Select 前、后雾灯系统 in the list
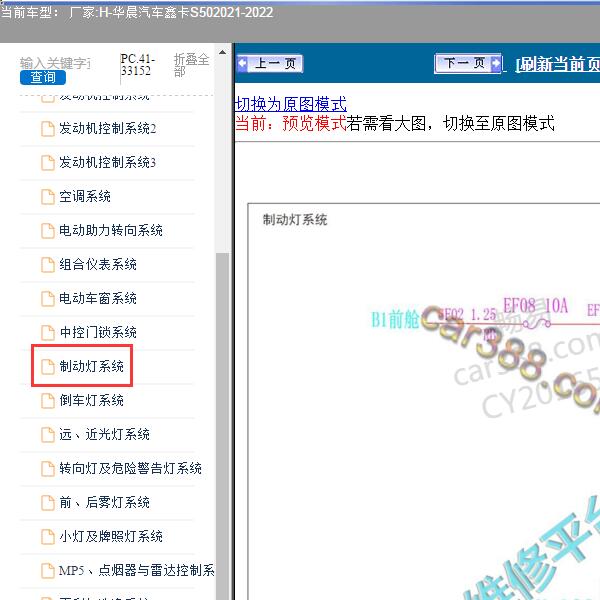Viewport: 600px width, 600px height. [x=104, y=502]
